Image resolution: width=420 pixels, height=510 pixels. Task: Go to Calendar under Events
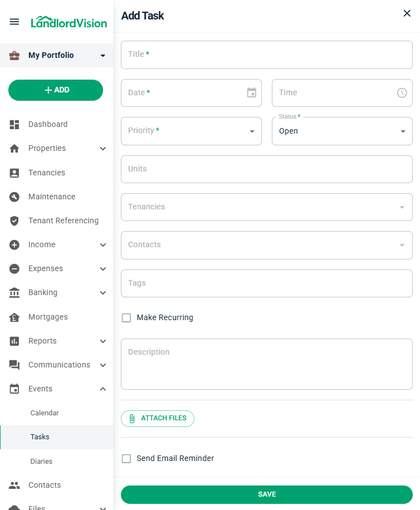(45, 413)
